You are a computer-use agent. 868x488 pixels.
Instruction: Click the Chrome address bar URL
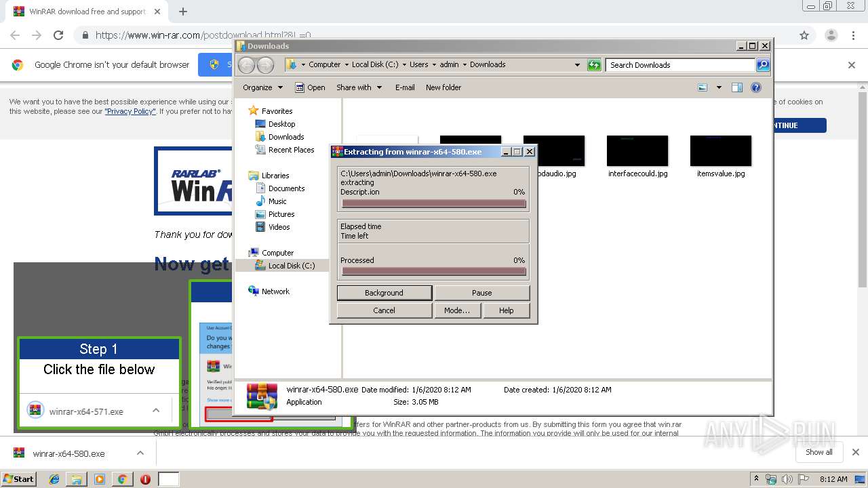pyautogui.click(x=203, y=35)
